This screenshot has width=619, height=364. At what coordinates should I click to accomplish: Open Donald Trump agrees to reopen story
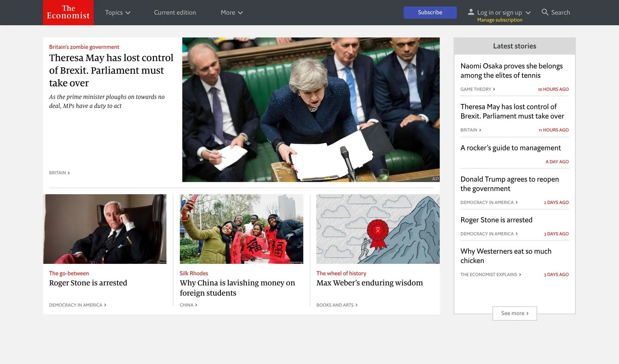point(510,184)
